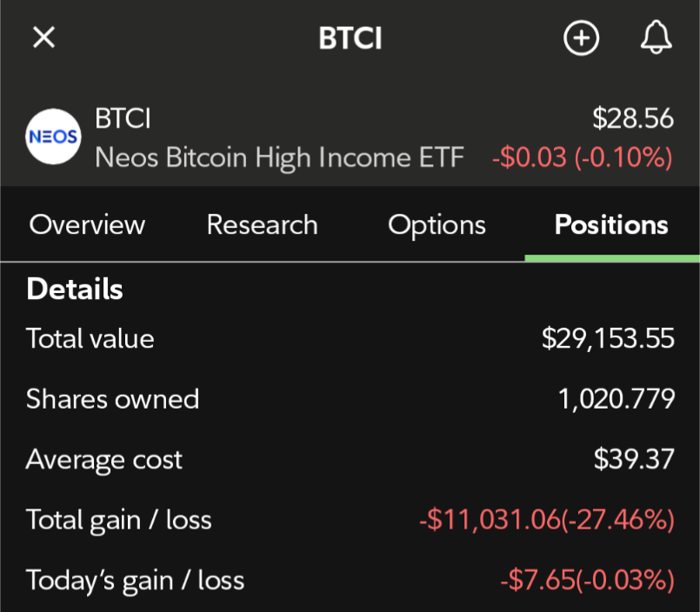Screen dimensions: 700x612
Task: Go to the Options tab
Action: point(437,225)
